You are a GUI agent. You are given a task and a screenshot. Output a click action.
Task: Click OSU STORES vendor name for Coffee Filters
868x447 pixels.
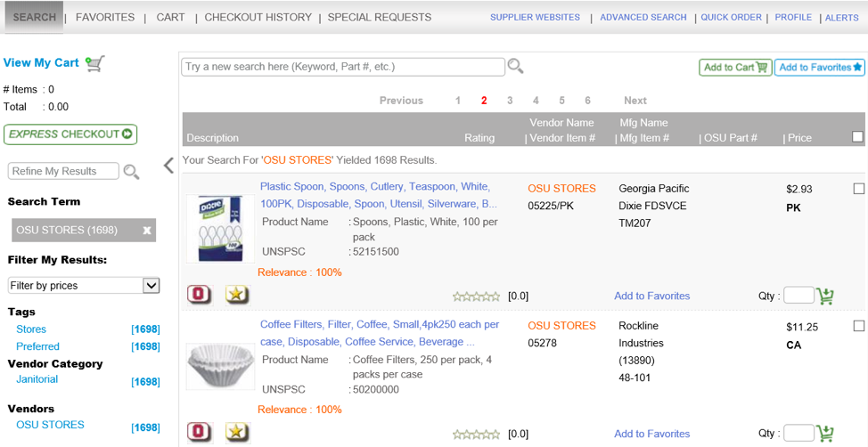click(561, 326)
